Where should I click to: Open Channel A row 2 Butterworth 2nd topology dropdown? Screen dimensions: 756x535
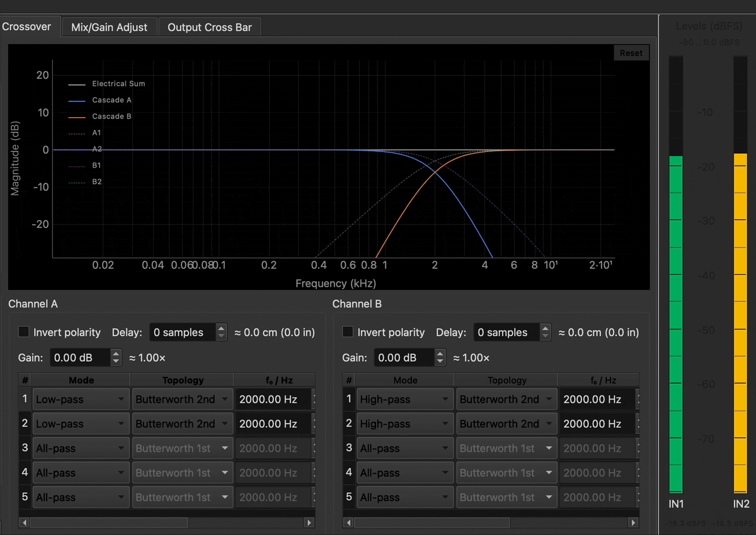pyautogui.click(x=182, y=424)
